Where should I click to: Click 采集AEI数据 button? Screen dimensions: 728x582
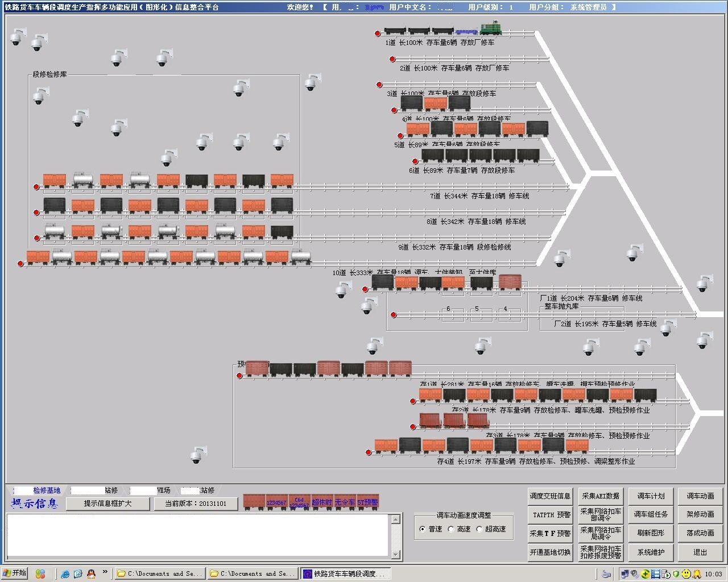[x=601, y=496]
